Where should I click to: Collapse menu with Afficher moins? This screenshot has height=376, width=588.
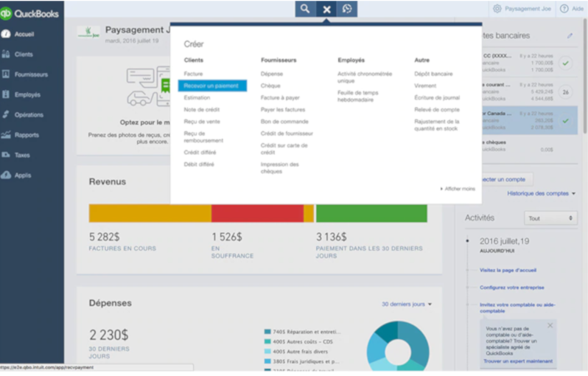coord(458,189)
